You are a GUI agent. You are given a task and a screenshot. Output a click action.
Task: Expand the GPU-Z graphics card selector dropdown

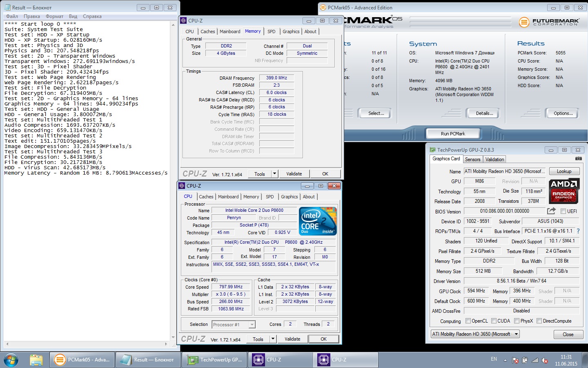point(516,334)
